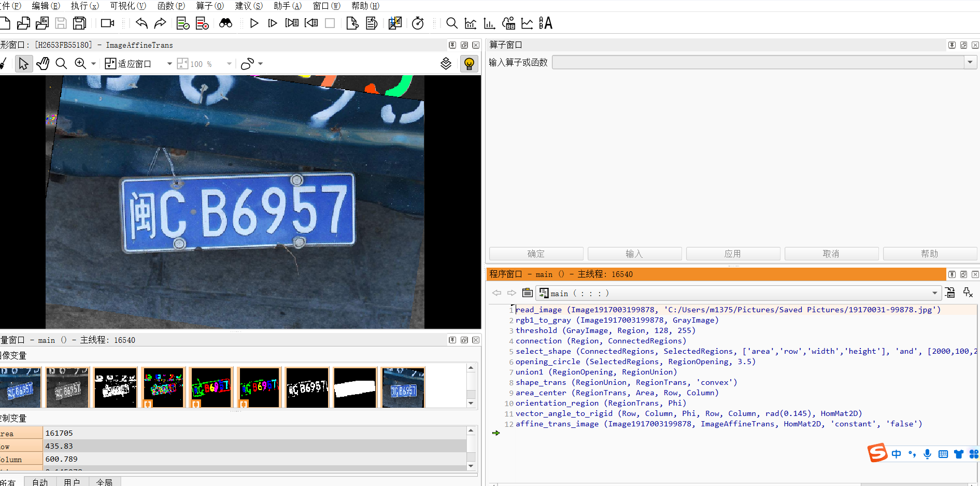Redo the last undone edit
Viewport: 980px width, 486px height.
(x=160, y=23)
